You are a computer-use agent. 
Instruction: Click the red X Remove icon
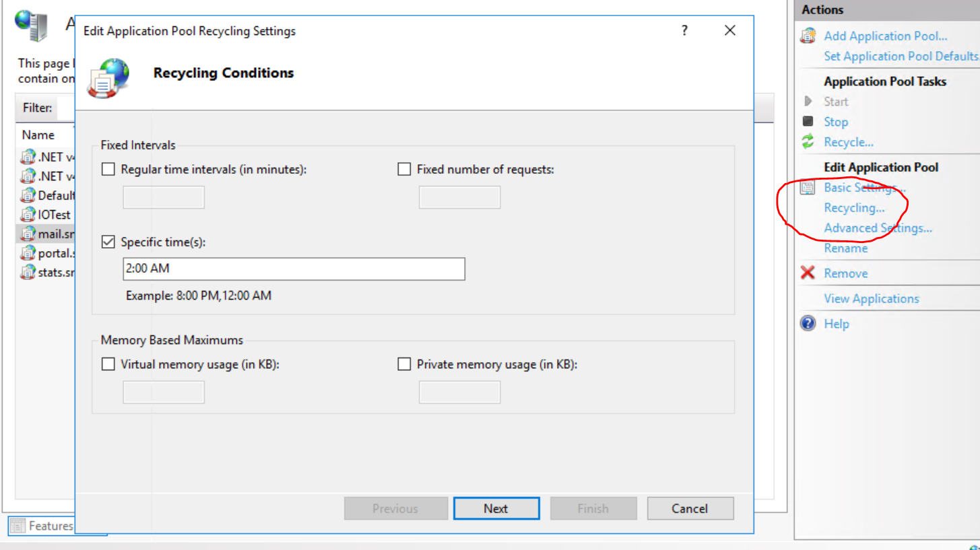tap(808, 273)
